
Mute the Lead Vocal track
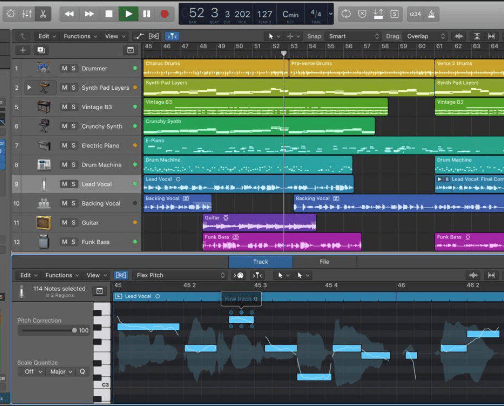point(64,184)
